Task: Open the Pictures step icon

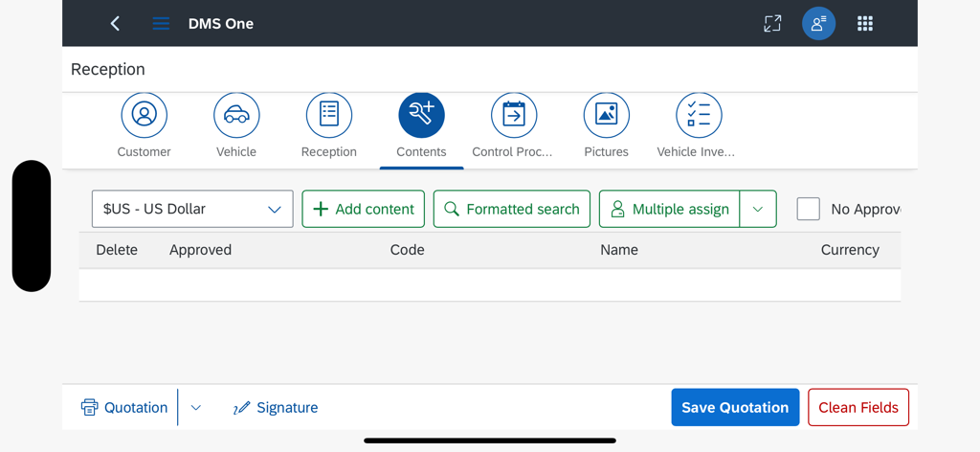Action: [x=606, y=115]
